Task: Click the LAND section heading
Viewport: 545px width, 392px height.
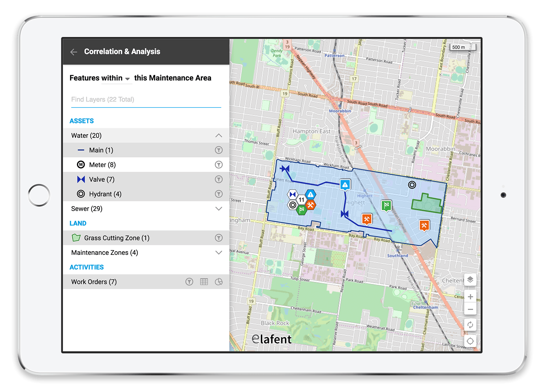Action: (78, 223)
